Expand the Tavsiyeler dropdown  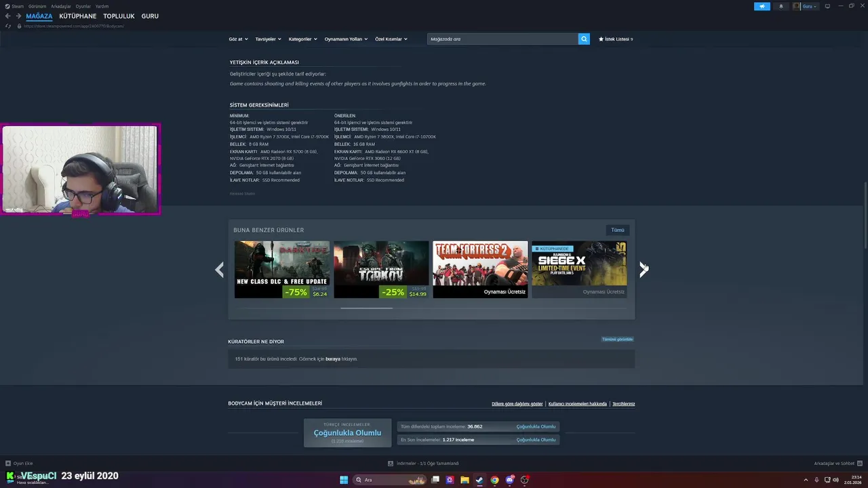[x=268, y=39]
